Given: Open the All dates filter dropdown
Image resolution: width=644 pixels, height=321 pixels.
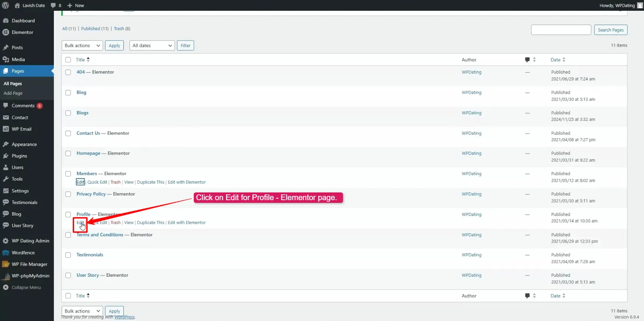Looking at the screenshot, I should pyautogui.click(x=152, y=45).
